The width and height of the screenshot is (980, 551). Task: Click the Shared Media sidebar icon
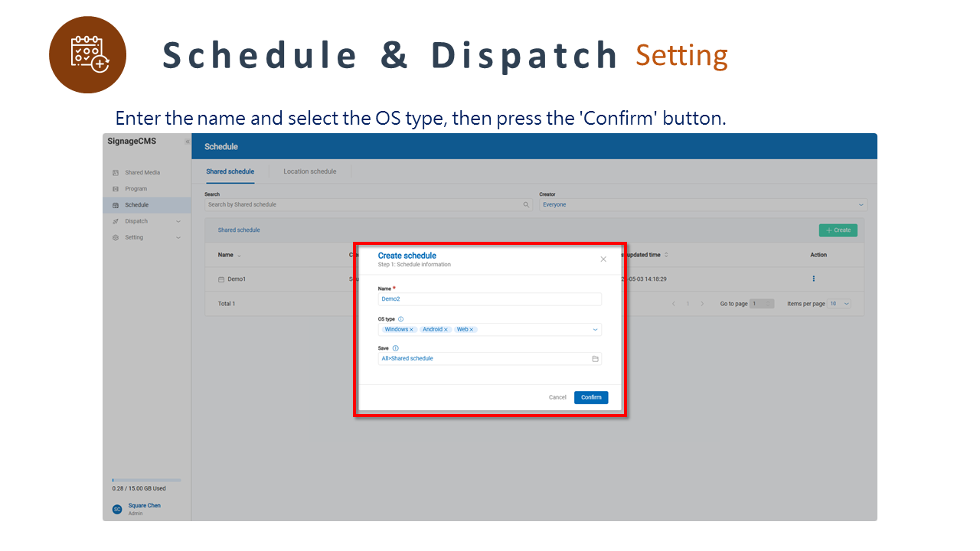pos(116,173)
